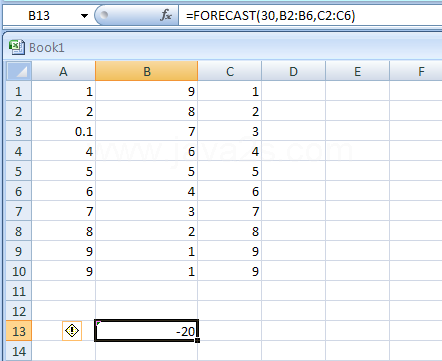Select row 7 header

[x=19, y=211]
